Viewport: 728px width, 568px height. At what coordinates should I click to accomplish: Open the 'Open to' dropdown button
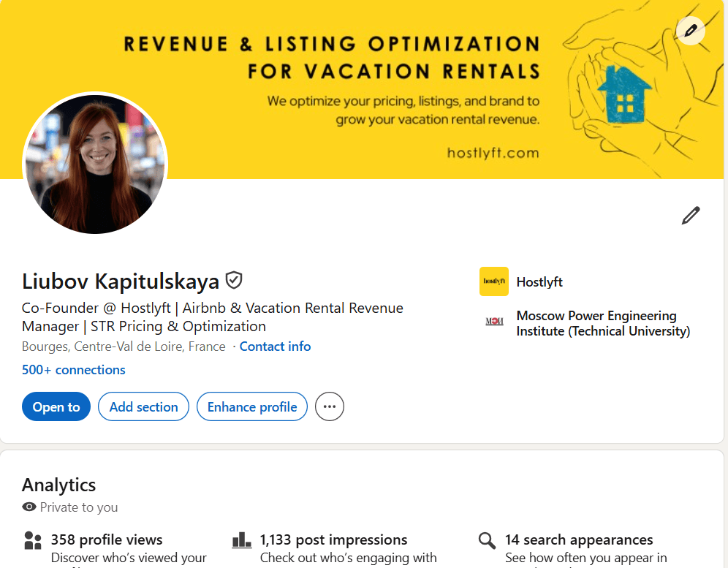click(x=56, y=406)
